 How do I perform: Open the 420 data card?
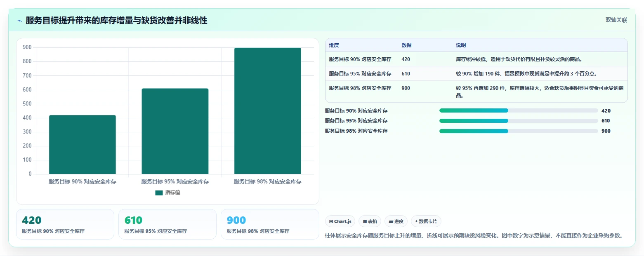[65, 224]
